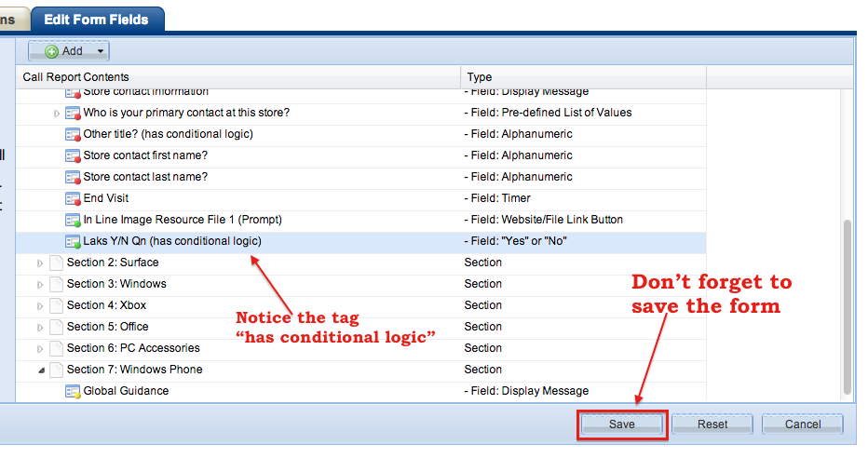The width and height of the screenshot is (868, 458).
Task: Click the End Visit timer field icon
Action: click(x=73, y=198)
